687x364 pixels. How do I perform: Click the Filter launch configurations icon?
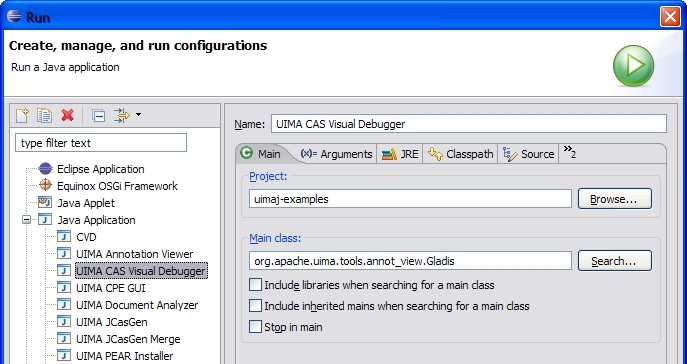coord(122,115)
